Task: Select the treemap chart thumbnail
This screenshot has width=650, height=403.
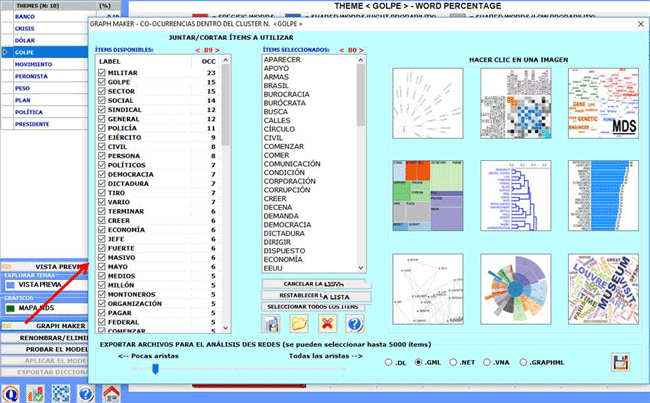Action: click(x=428, y=196)
